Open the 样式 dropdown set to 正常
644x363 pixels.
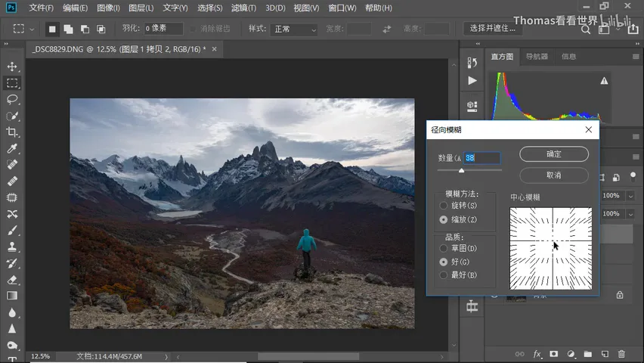(x=294, y=29)
